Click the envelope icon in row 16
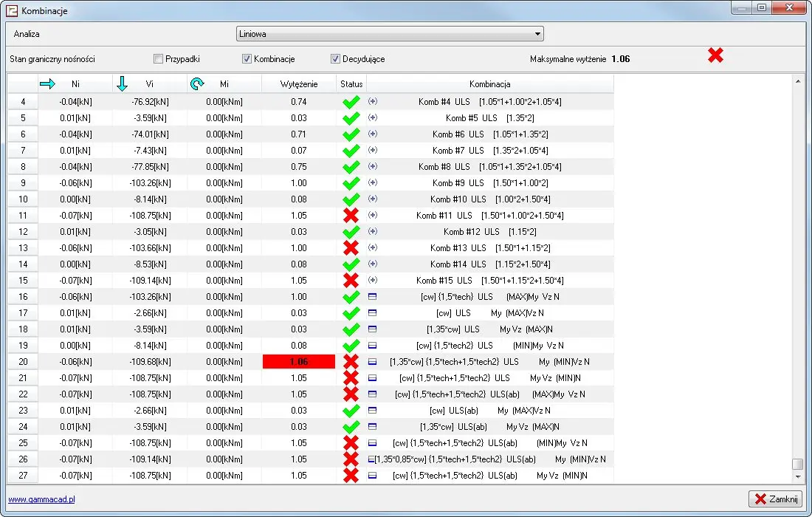Viewport: 812px width, 517px height. (373, 297)
